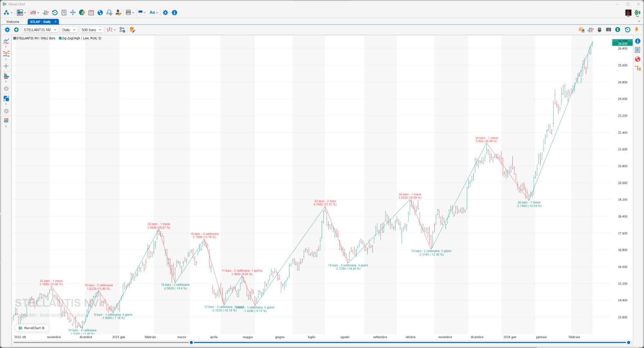Click the green dollar icon in chart toolbar

(618, 30)
